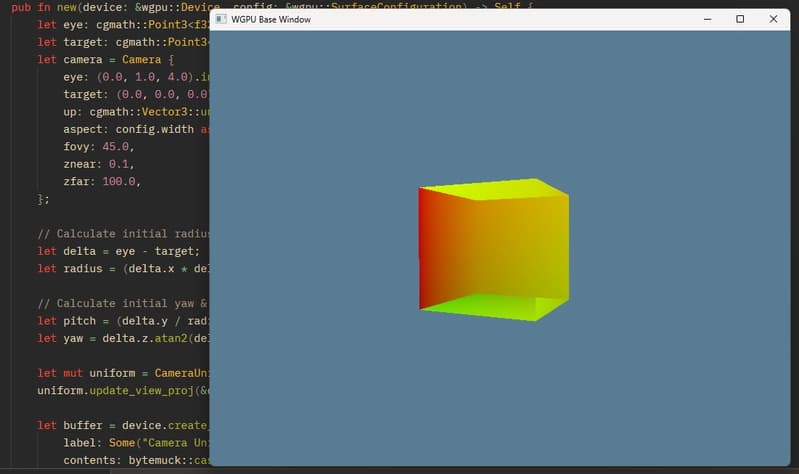Click the 'let radius' code line

pyautogui.click(x=123, y=269)
